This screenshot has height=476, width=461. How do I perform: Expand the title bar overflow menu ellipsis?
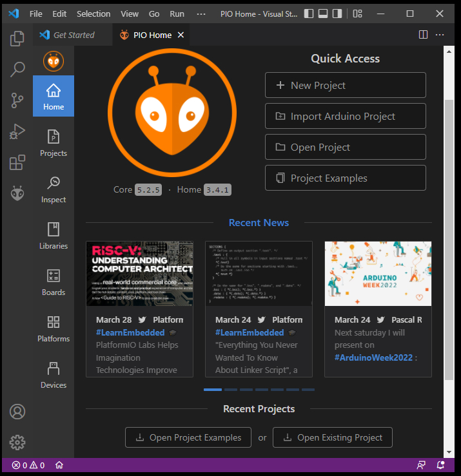point(201,14)
